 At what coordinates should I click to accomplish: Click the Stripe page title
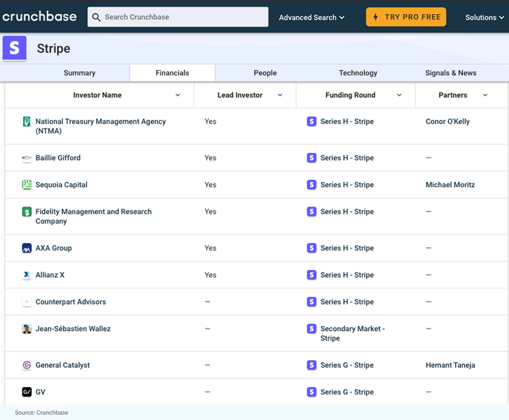(54, 48)
